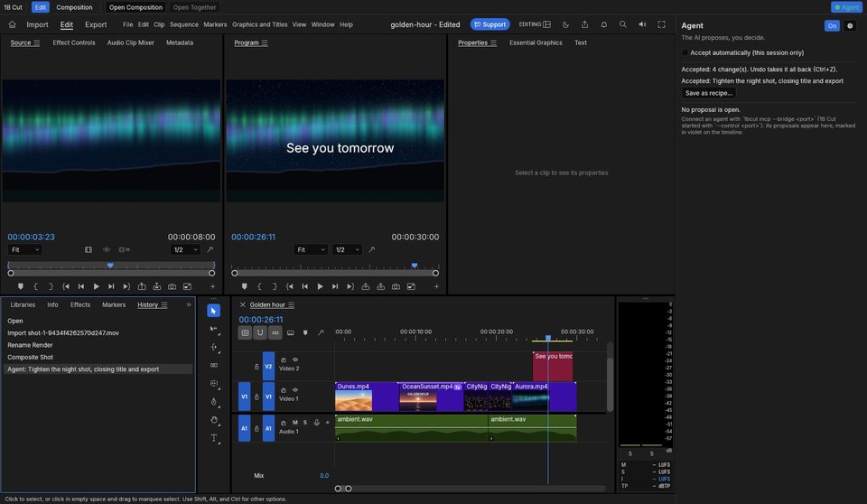Check Accept automatically checkbox

(685, 52)
